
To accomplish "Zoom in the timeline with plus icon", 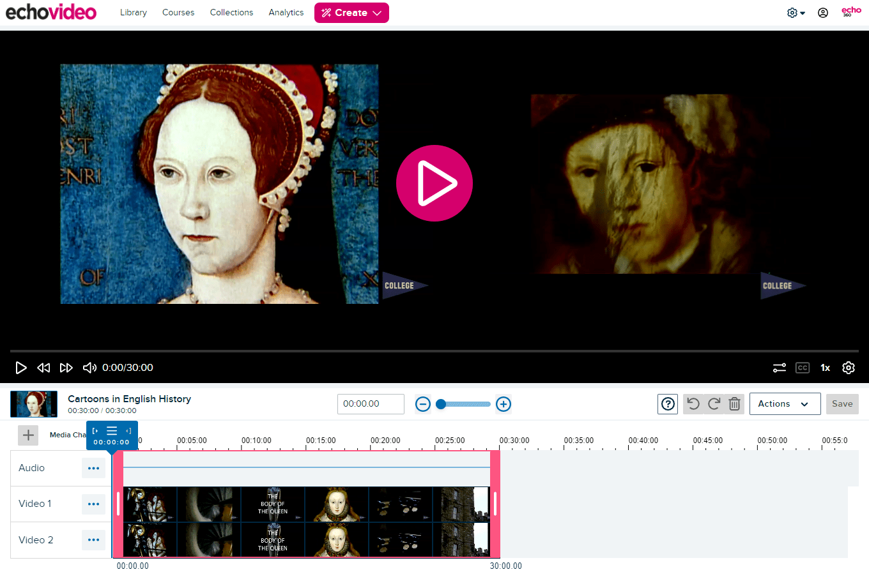I will [x=504, y=404].
